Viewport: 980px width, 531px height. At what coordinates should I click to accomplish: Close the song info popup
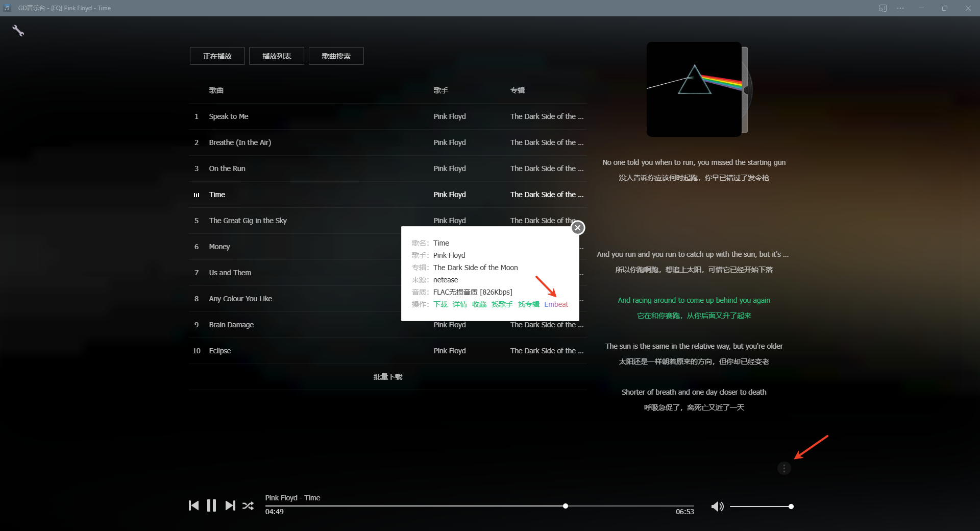pos(578,228)
